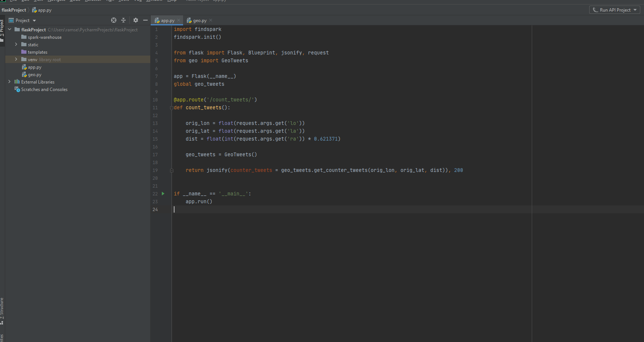This screenshot has height=342, width=644.
Task: Open the Run API Project configuration dropdown
Action: [x=615, y=10]
